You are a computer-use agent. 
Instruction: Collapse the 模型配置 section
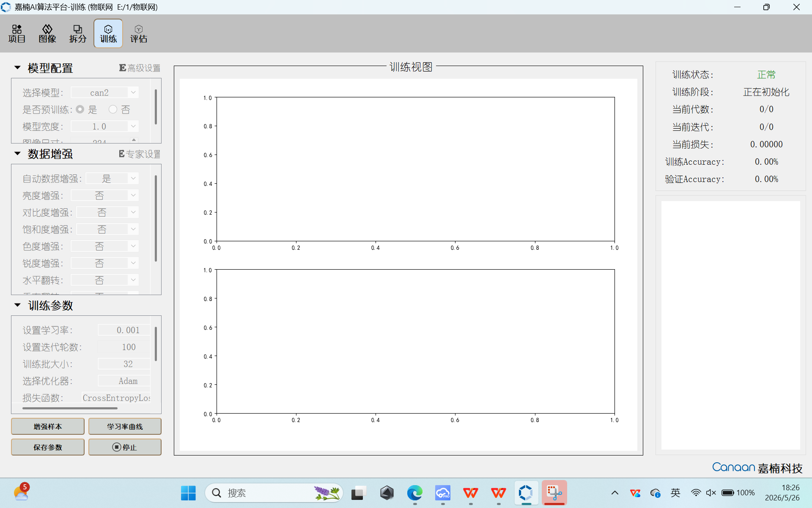coord(17,68)
